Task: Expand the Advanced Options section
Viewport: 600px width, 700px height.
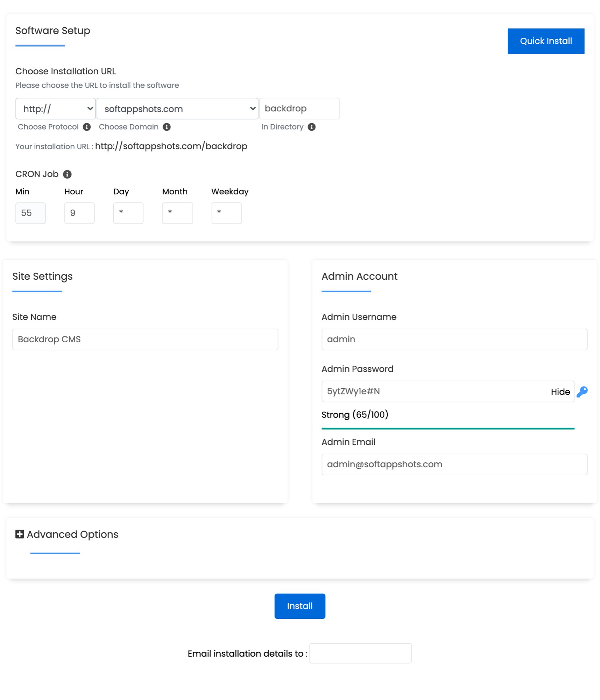Action: pyautogui.click(x=72, y=534)
